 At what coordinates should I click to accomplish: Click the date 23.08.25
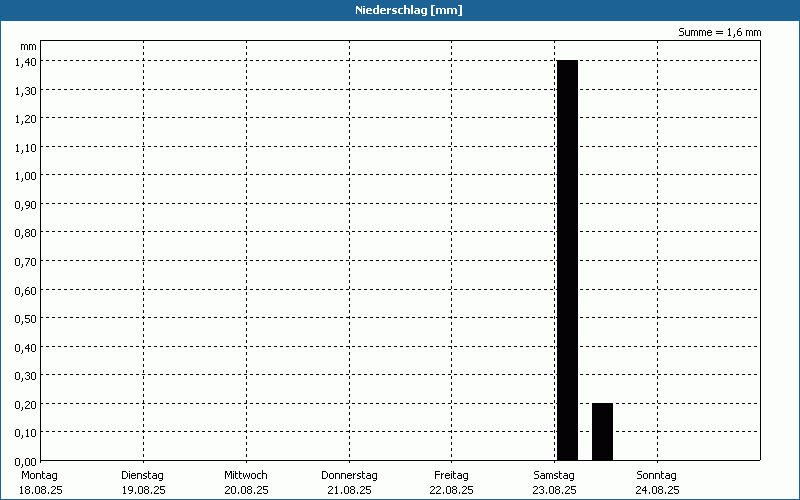pyautogui.click(x=554, y=491)
